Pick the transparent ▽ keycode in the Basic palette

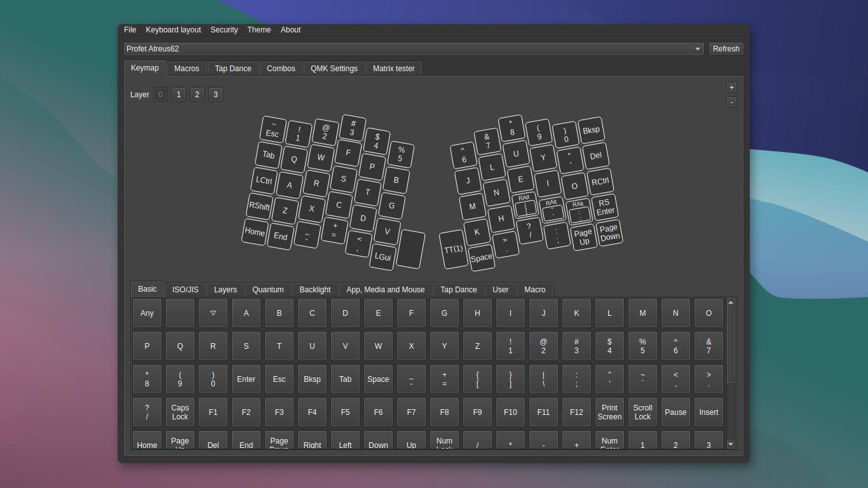213,313
